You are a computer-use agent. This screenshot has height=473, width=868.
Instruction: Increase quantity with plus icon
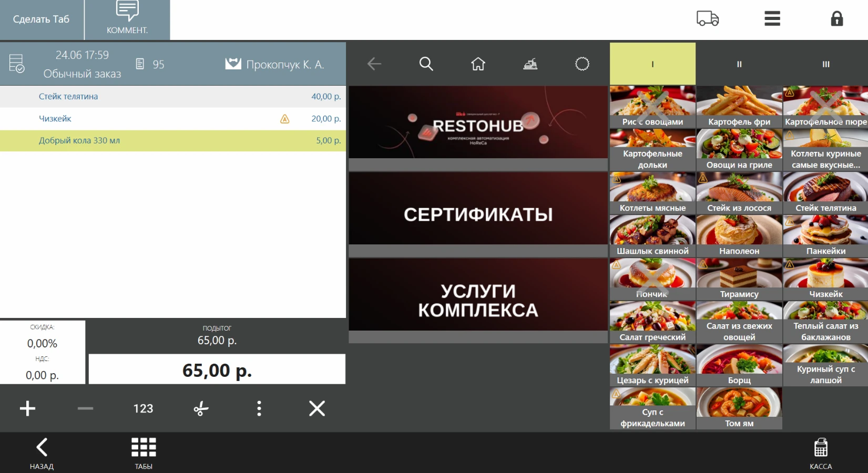click(27, 408)
